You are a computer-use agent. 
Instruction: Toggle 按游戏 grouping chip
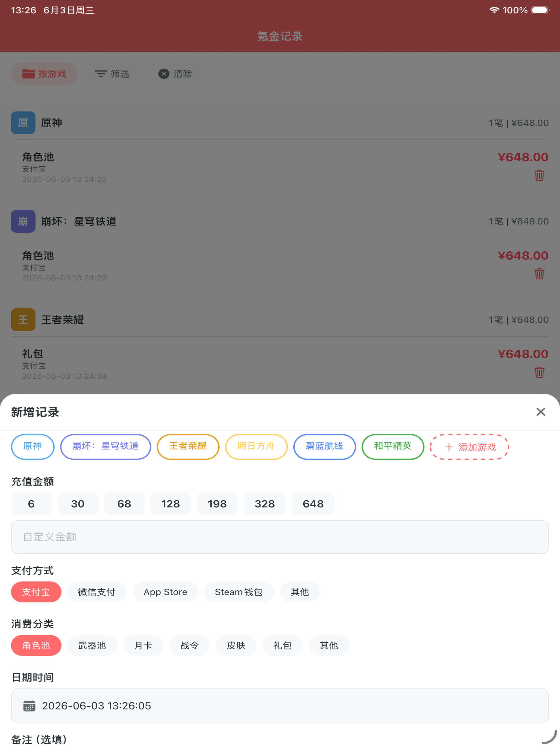click(44, 74)
